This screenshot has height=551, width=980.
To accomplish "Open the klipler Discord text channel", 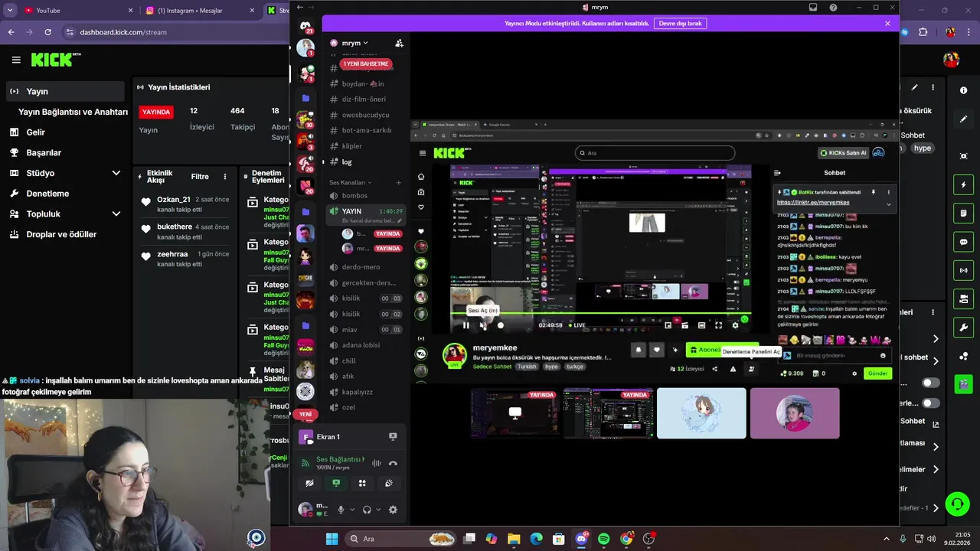I will pos(352,146).
